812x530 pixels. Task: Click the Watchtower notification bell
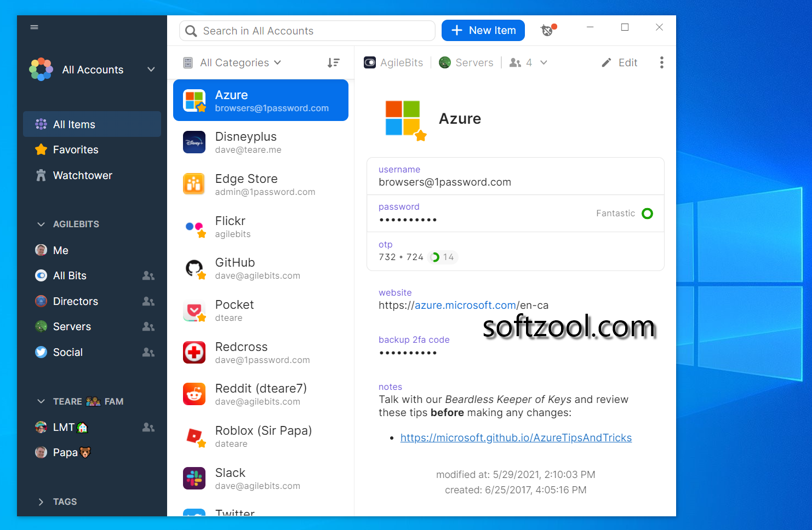click(547, 30)
